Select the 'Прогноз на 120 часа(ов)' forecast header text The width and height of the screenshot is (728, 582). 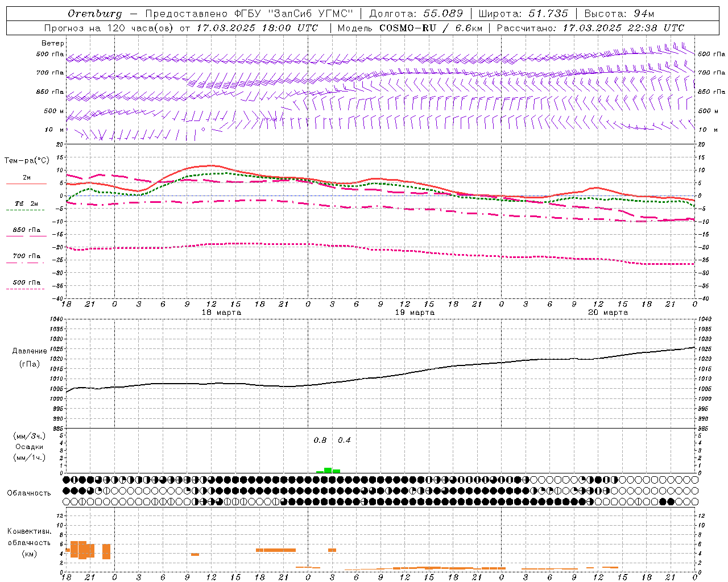109,28
